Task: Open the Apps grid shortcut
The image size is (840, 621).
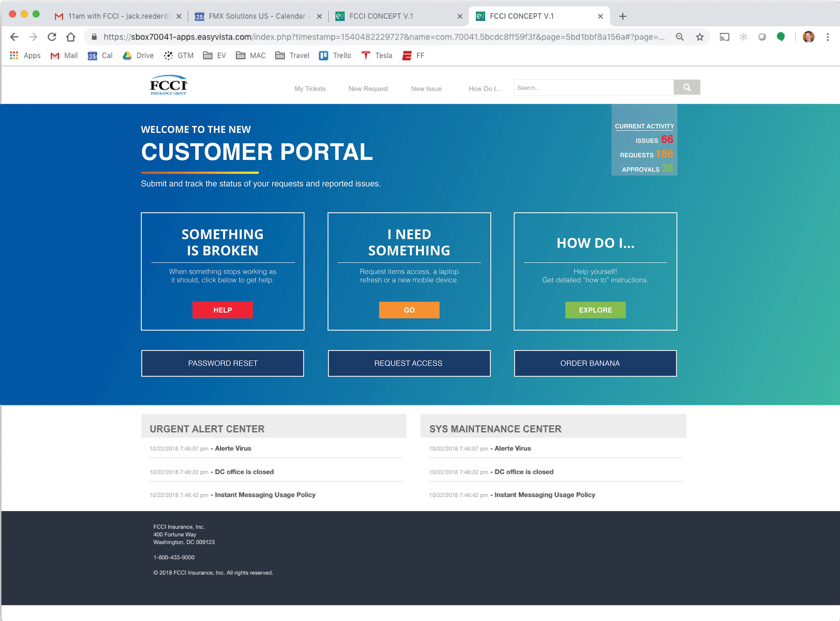Action: (x=25, y=56)
